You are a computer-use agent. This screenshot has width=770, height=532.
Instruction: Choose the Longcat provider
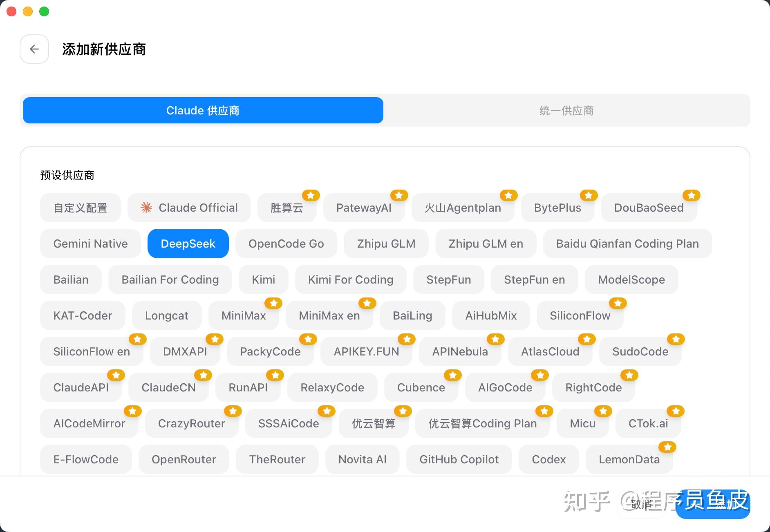point(167,315)
